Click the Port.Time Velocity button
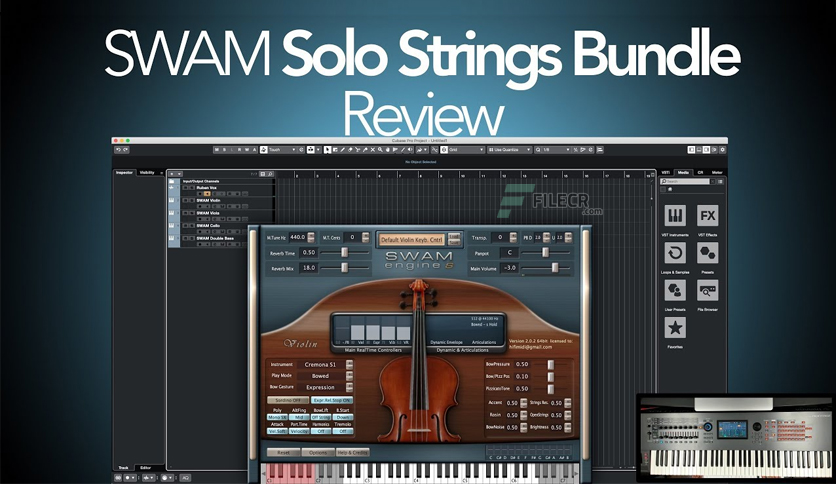This screenshot has height=484, width=836. (x=299, y=431)
